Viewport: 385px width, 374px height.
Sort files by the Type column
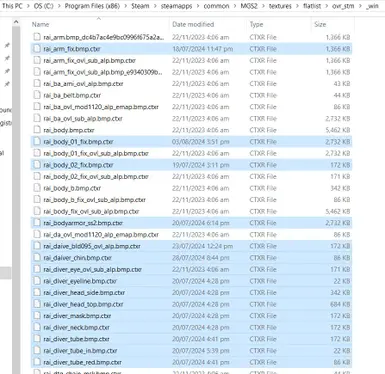coord(256,24)
